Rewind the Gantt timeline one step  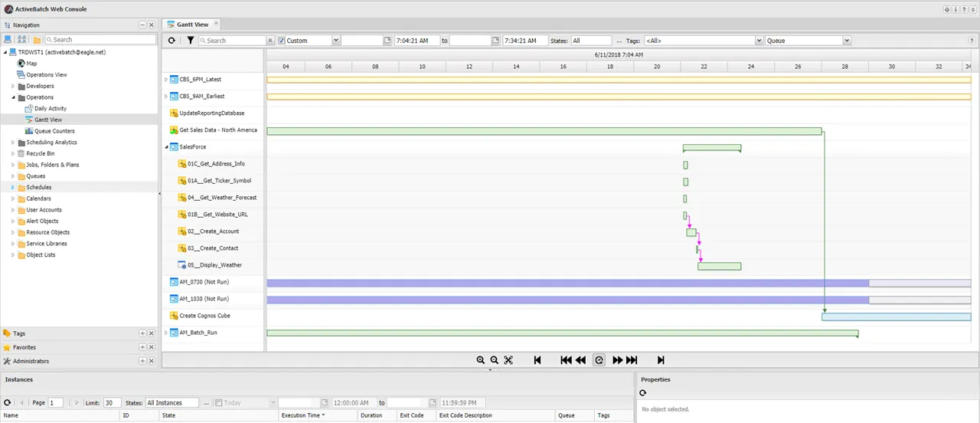[x=580, y=360]
